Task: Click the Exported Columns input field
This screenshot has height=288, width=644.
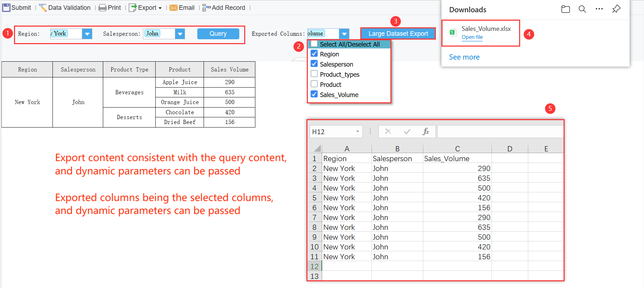Action: [x=323, y=34]
